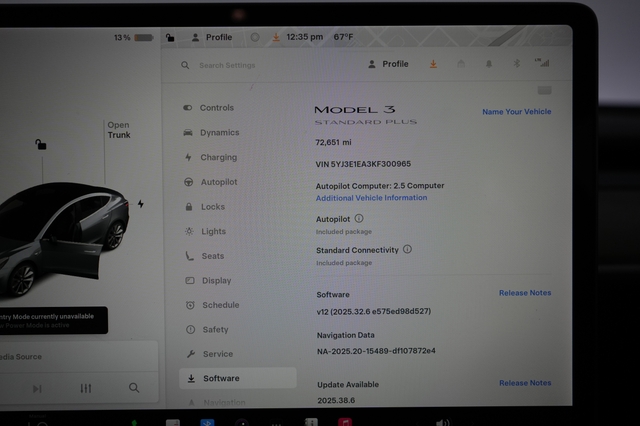Tap the Media Source label

[x=21, y=357]
